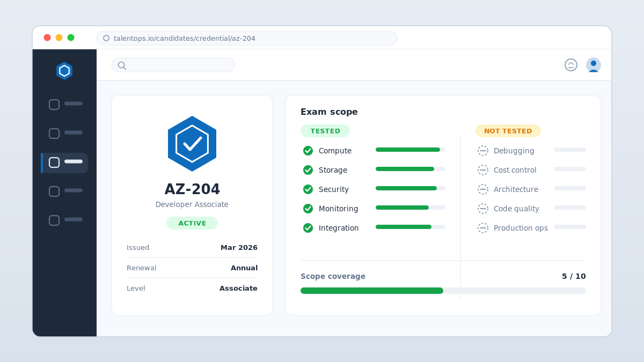Click the green check next to Compute
The height and width of the screenshot is (362, 644).
click(308, 151)
